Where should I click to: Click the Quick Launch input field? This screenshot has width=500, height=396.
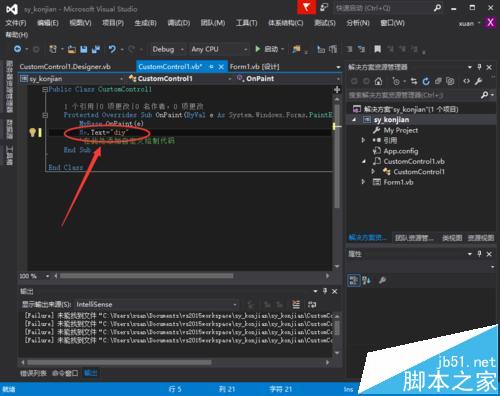click(x=382, y=8)
